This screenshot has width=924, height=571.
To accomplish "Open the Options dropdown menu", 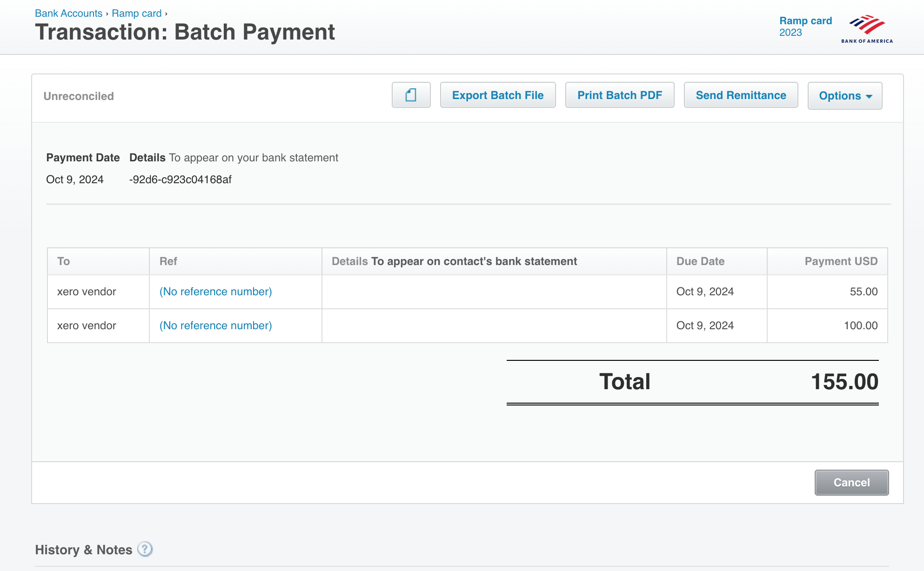I will point(845,95).
